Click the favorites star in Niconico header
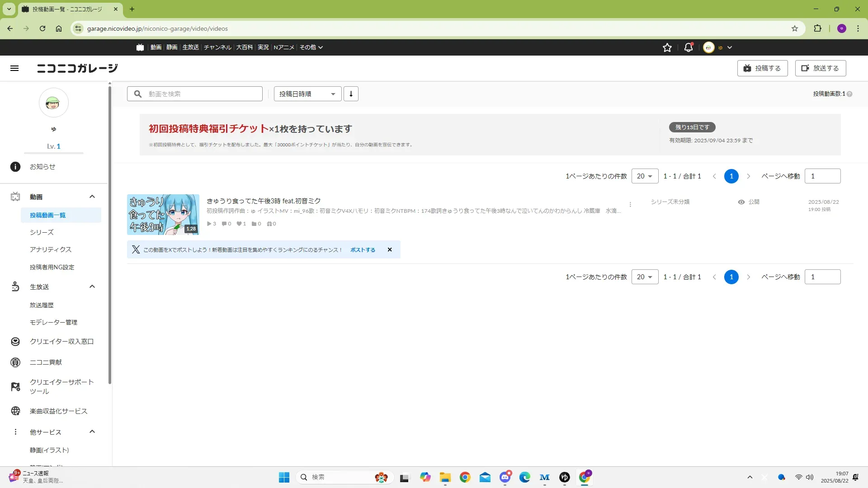The width and height of the screenshot is (868, 488). [x=667, y=47]
